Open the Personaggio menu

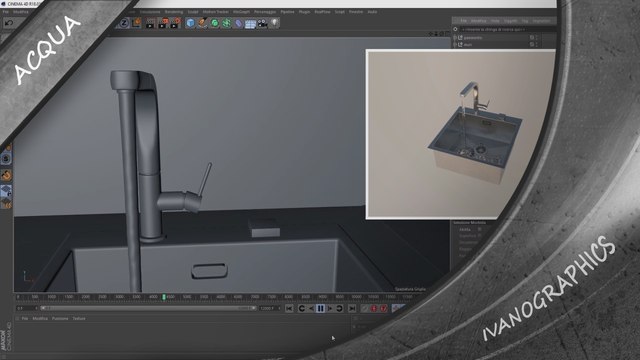click(265, 12)
